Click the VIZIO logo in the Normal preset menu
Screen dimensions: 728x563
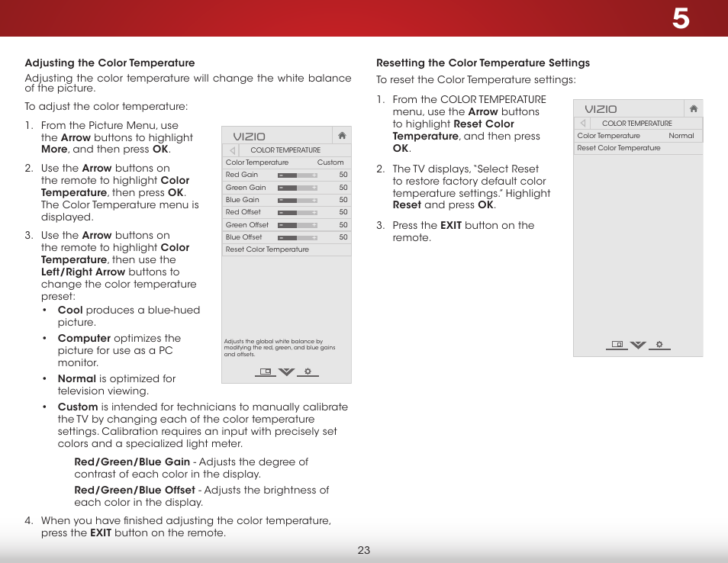[x=601, y=110]
